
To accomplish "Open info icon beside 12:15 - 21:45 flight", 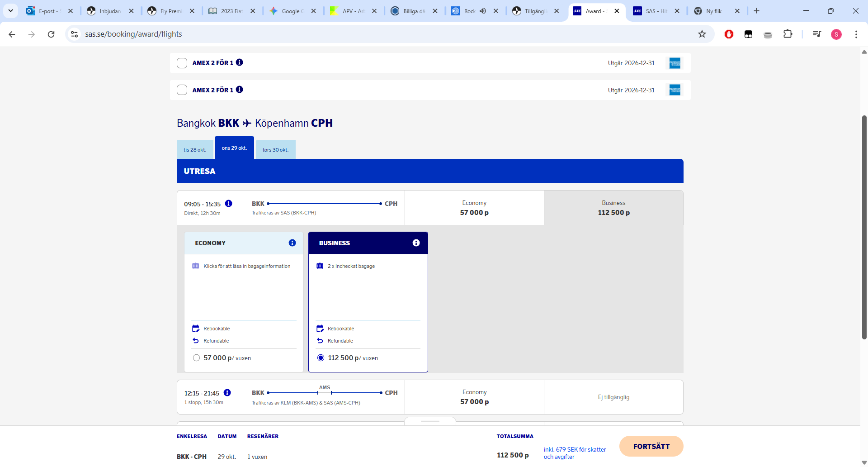I will pos(227,393).
